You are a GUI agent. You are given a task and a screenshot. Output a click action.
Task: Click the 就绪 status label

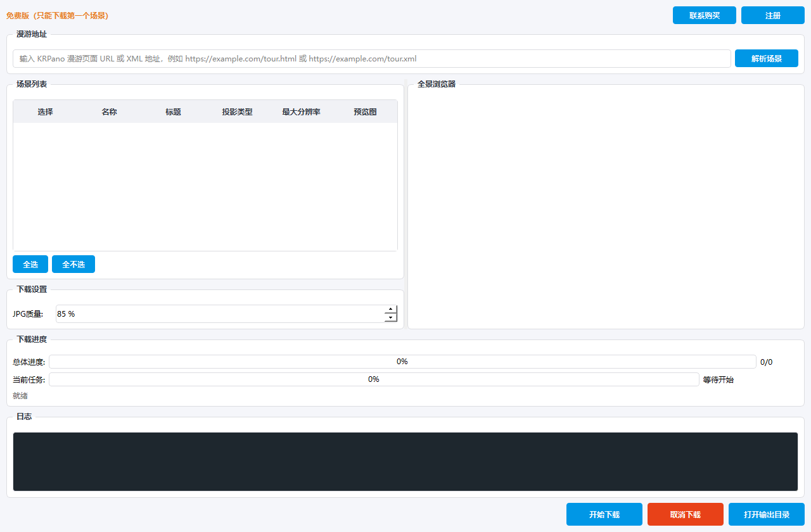(x=20, y=396)
